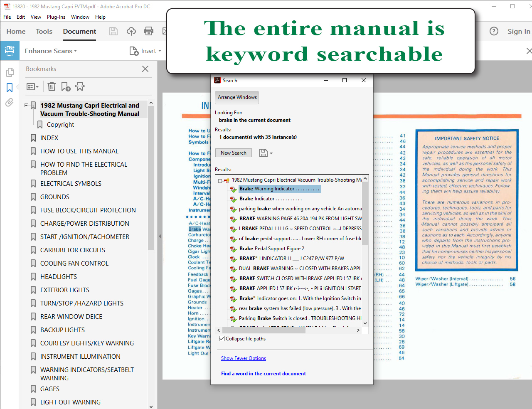Click the GROUNDS bookmark icon
The image size is (532, 409).
33,197
